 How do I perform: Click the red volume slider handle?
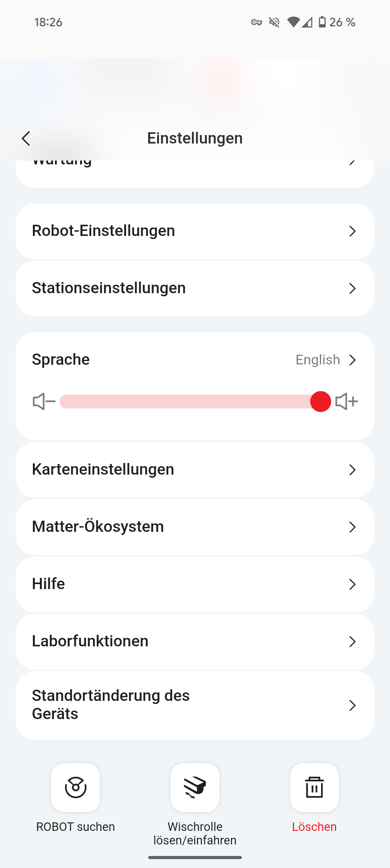[x=320, y=402]
